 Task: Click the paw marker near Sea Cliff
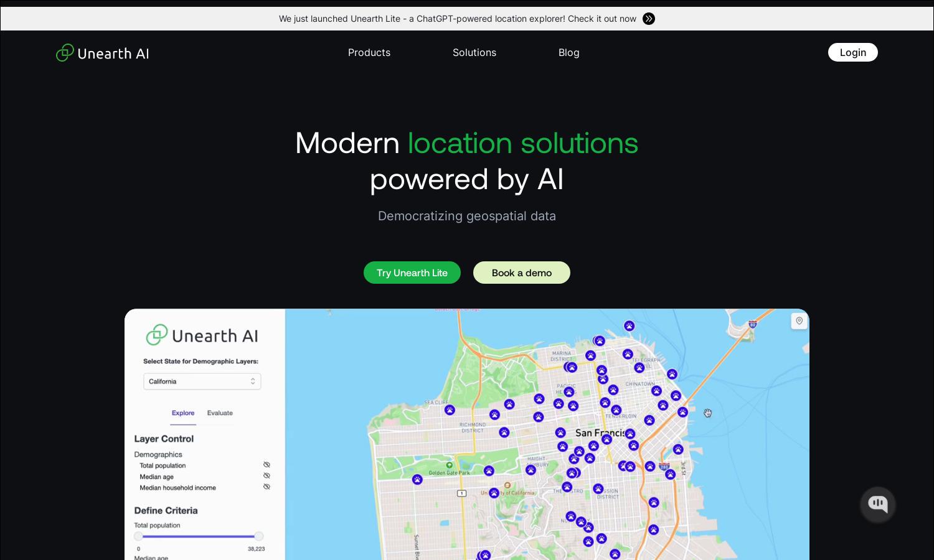450,410
